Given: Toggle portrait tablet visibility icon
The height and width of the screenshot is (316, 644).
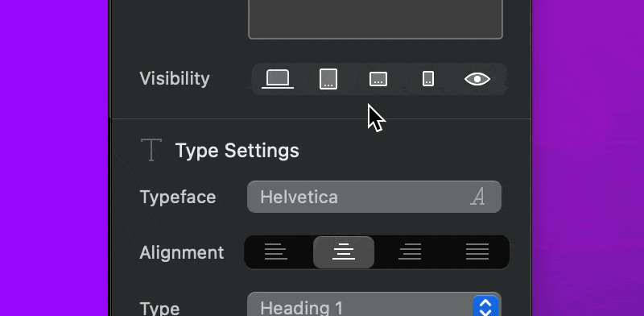Looking at the screenshot, I should [x=328, y=79].
